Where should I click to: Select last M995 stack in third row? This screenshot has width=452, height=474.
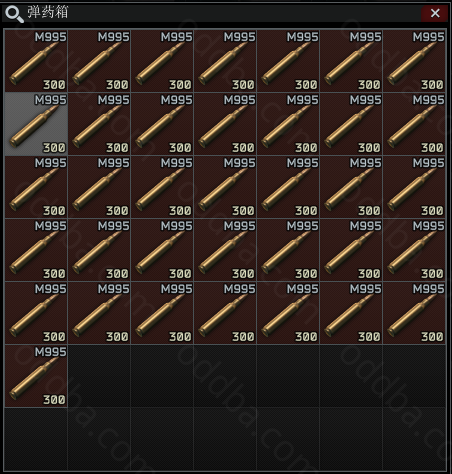point(414,187)
